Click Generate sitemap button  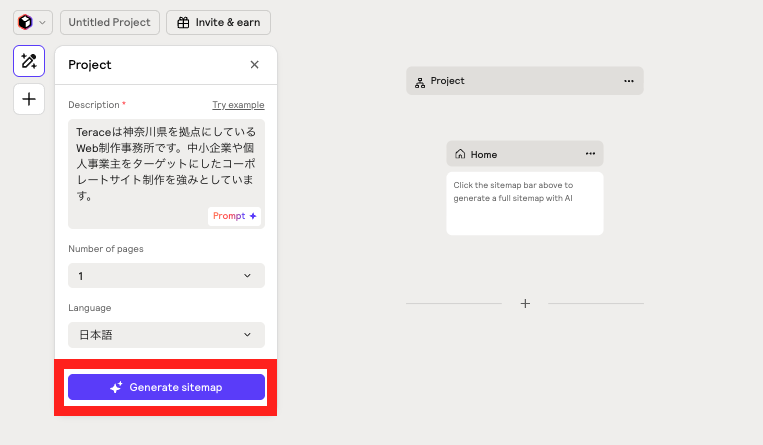[x=166, y=387]
